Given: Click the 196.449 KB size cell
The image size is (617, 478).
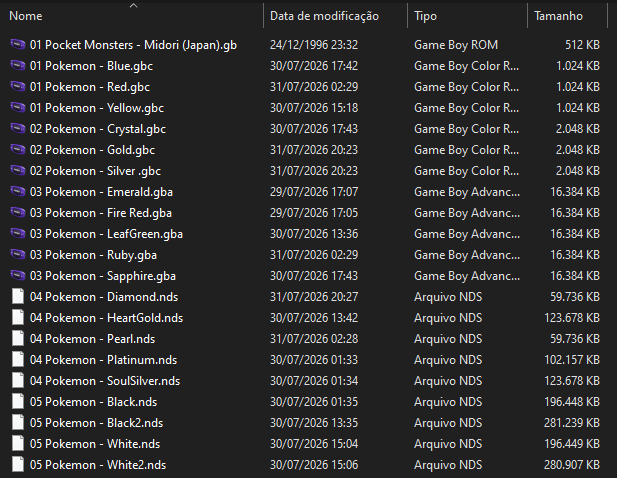Looking at the screenshot, I should (572, 444).
